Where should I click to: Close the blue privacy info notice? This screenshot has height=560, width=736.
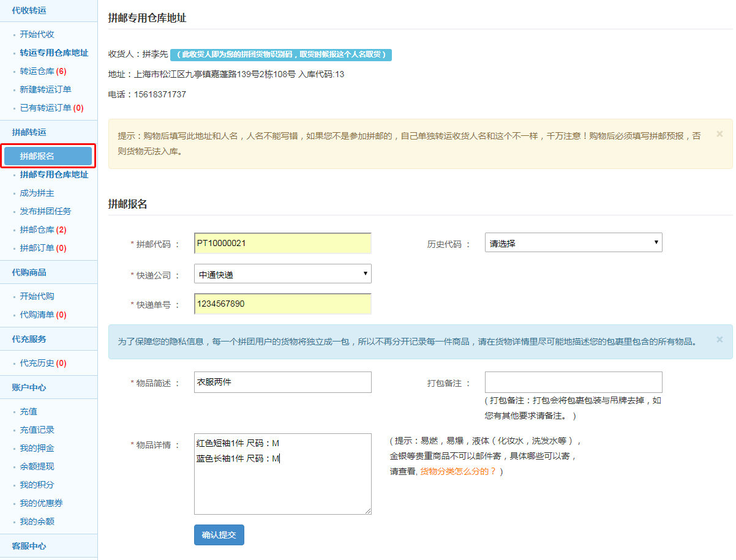pyautogui.click(x=719, y=339)
